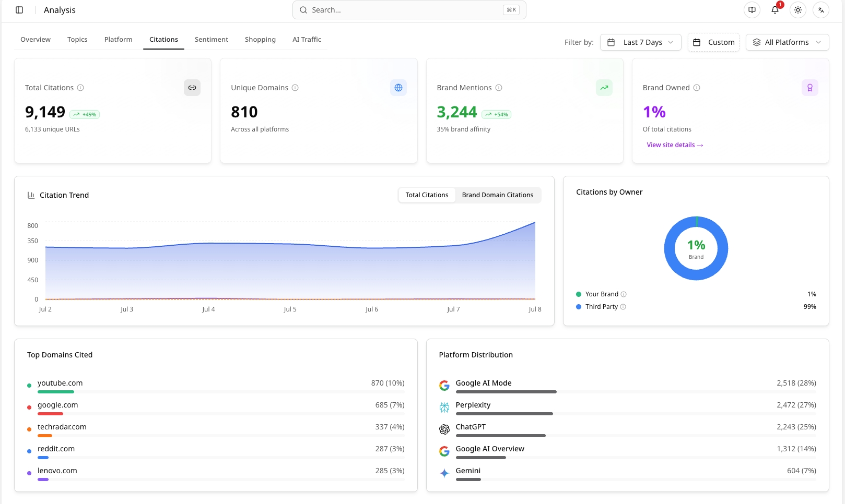Open the Custom date range picker
The image size is (845, 504).
point(714,42)
